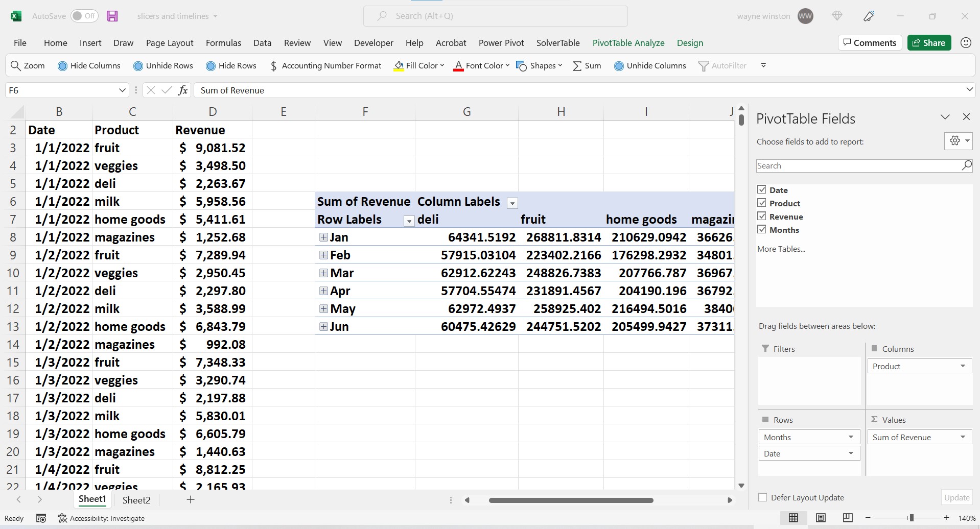
Task: Enable Defer Layout Update checkbox
Action: [763, 497]
